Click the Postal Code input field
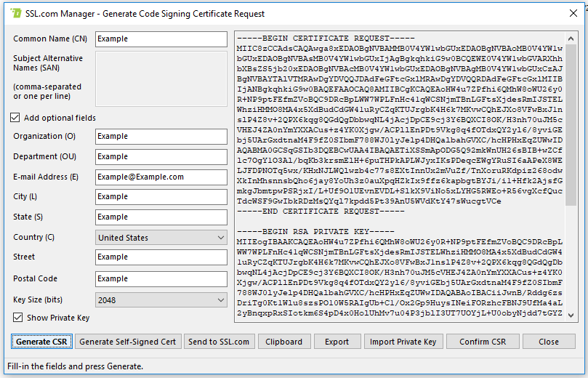The height and width of the screenshot is (378, 588). tap(161, 278)
